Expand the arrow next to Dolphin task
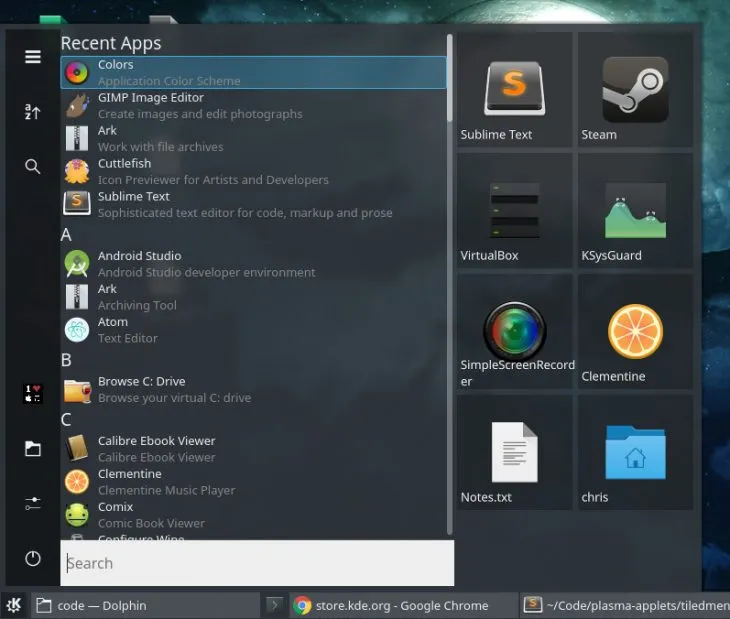 pos(273,605)
